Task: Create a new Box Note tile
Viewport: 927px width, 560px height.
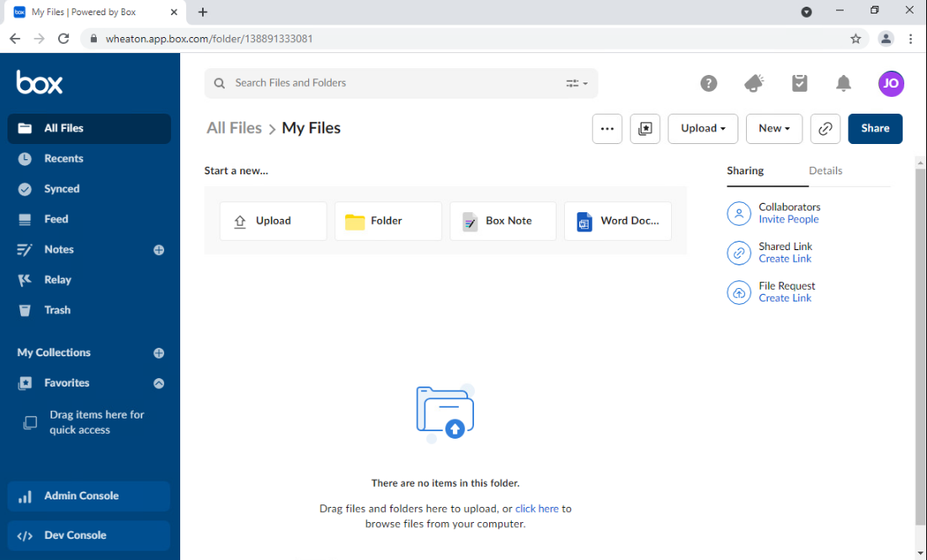Action: coord(503,221)
